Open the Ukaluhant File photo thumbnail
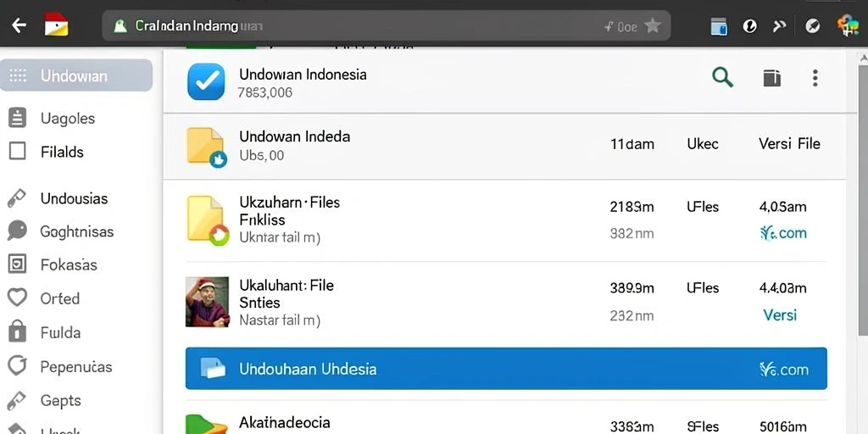 point(207,302)
